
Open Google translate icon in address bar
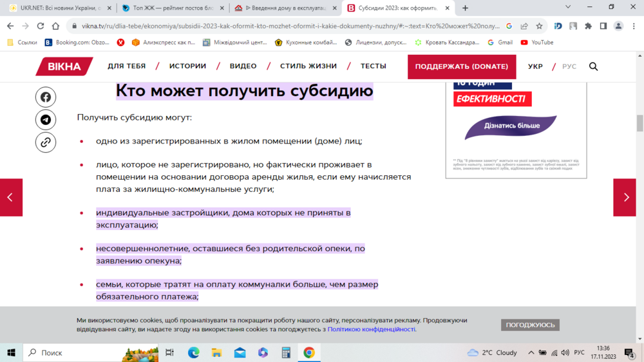[x=509, y=26]
